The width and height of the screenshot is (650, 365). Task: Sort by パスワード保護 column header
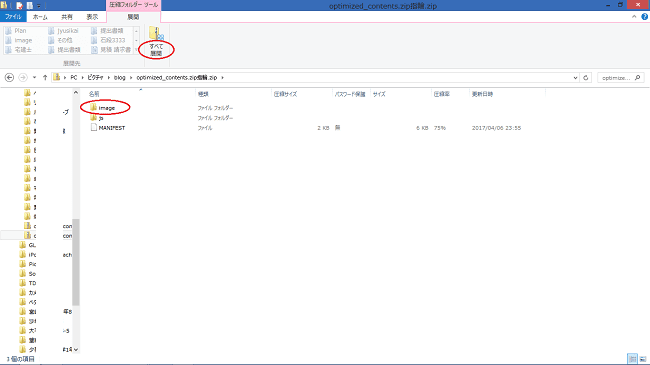350,94
